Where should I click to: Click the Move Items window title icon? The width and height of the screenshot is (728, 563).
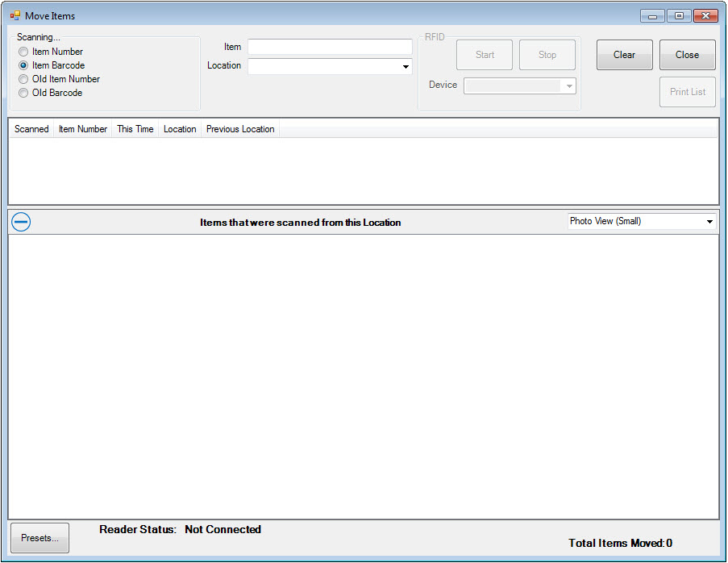(15, 15)
